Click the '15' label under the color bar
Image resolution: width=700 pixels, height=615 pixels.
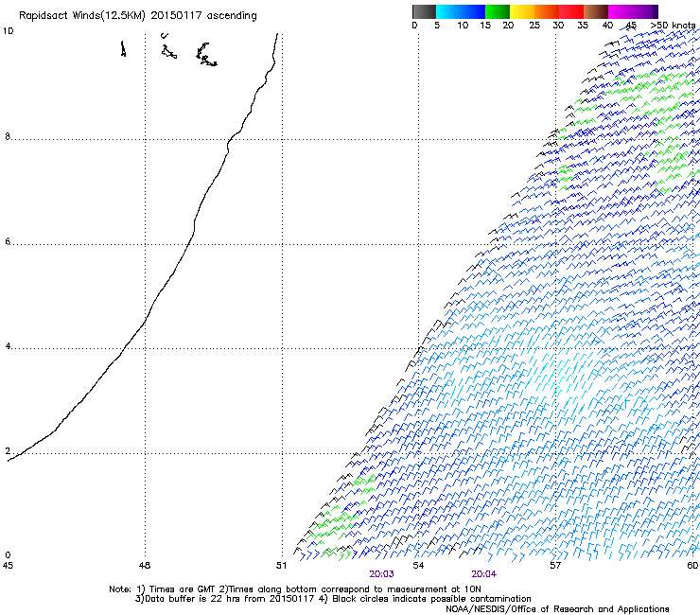(x=485, y=26)
